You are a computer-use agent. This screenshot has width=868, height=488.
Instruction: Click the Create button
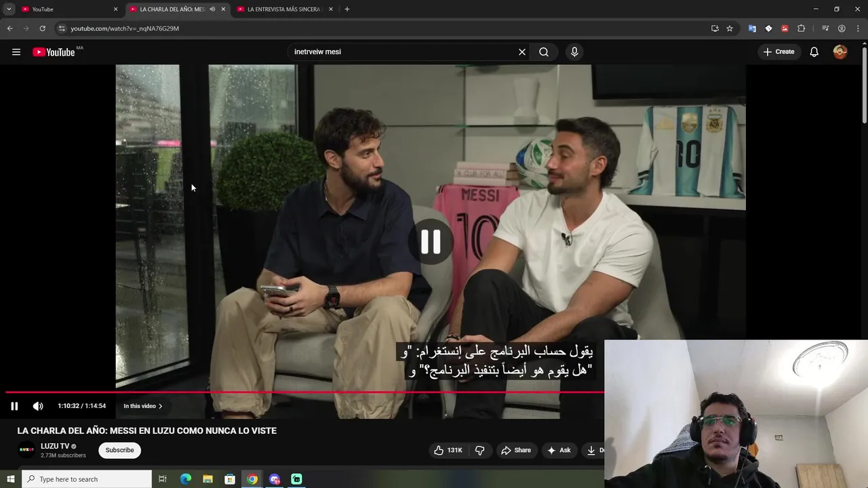point(778,52)
